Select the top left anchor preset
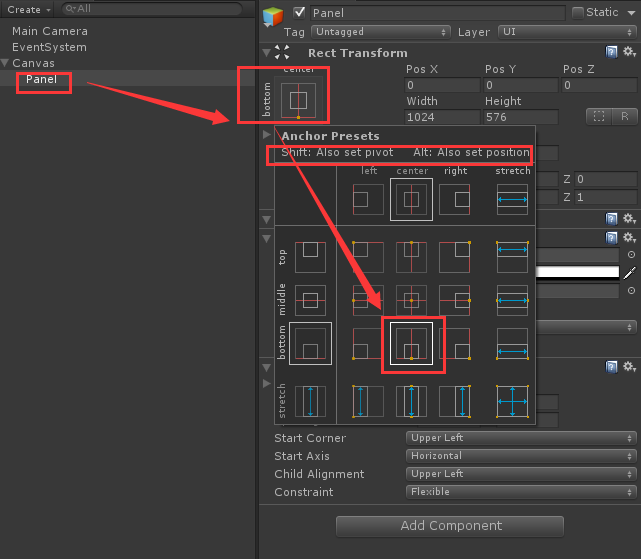Viewport: 641px width, 559px height. pos(368,257)
